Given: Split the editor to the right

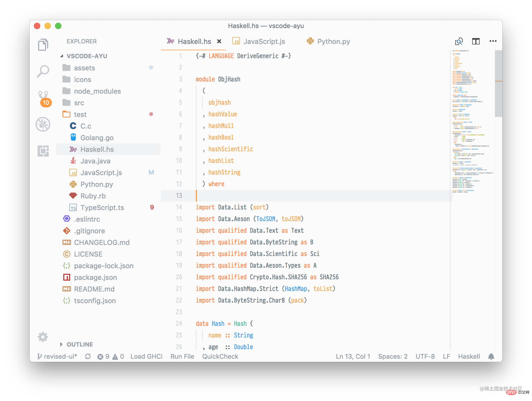Looking at the screenshot, I should pos(476,41).
